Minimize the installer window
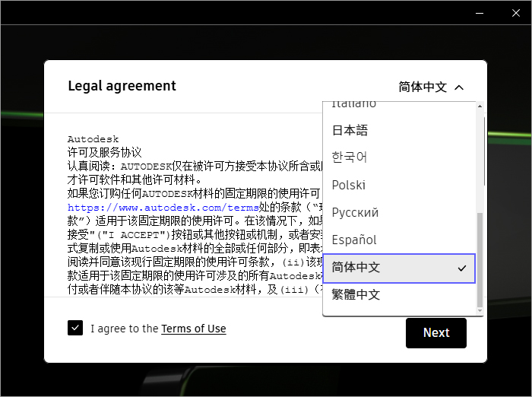The width and height of the screenshot is (532, 397). (480, 13)
